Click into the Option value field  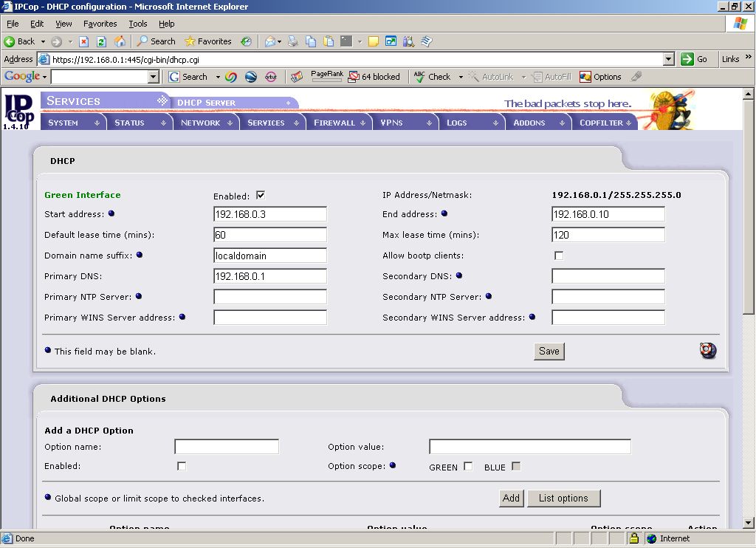(x=530, y=447)
